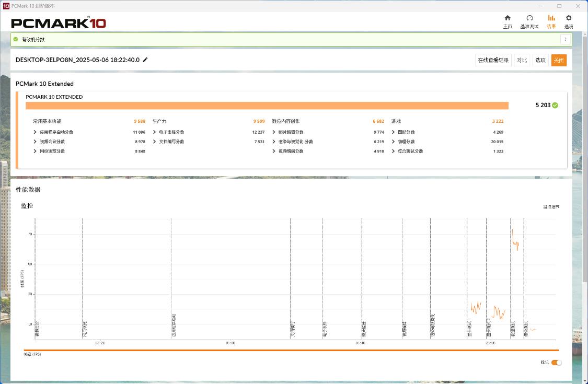The image size is (588, 384).
Task: Click the 选项 button beside 对比
Action: click(x=540, y=60)
